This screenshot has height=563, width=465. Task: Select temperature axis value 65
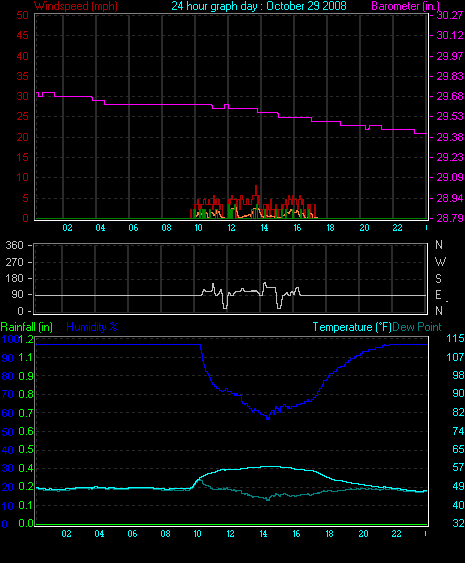point(458,449)
